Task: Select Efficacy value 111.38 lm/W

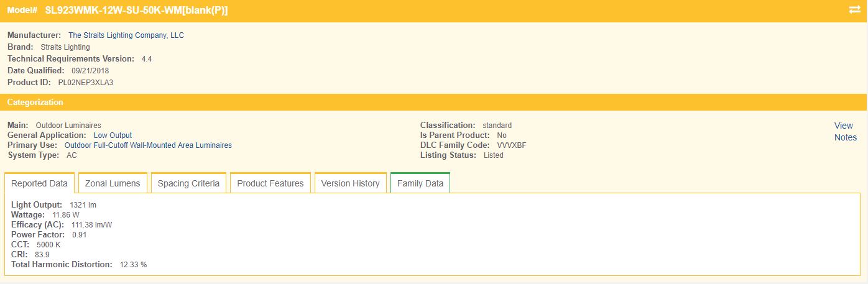Action: pyautogui.click(x=92, y=225)
